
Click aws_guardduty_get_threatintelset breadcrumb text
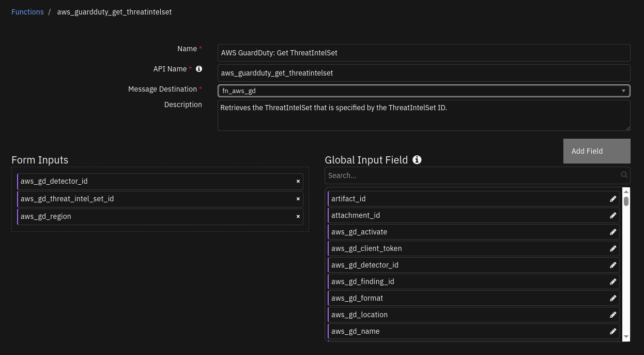(114, 12)
